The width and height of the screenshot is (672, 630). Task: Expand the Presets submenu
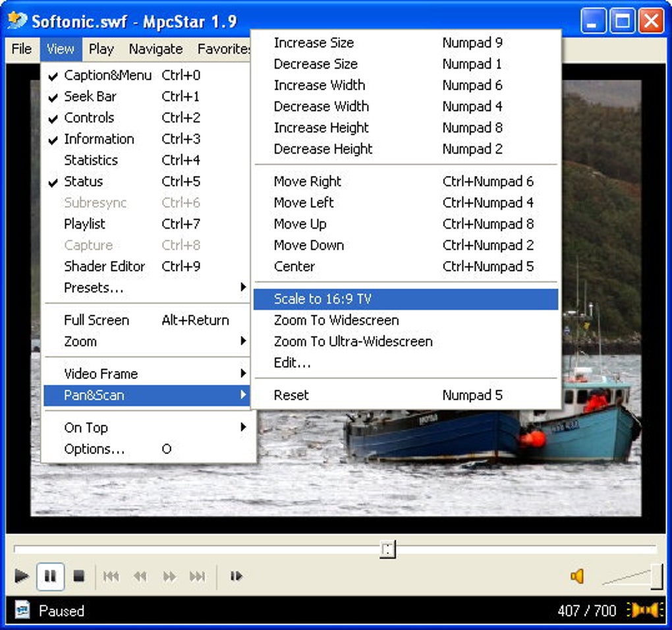[x=146, y=287]
